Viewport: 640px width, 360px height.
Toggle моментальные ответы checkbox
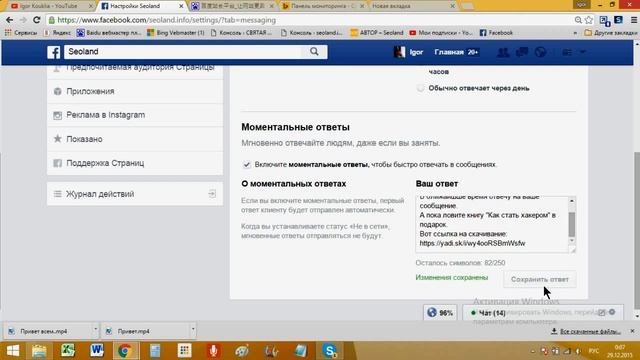click(247, 164)
